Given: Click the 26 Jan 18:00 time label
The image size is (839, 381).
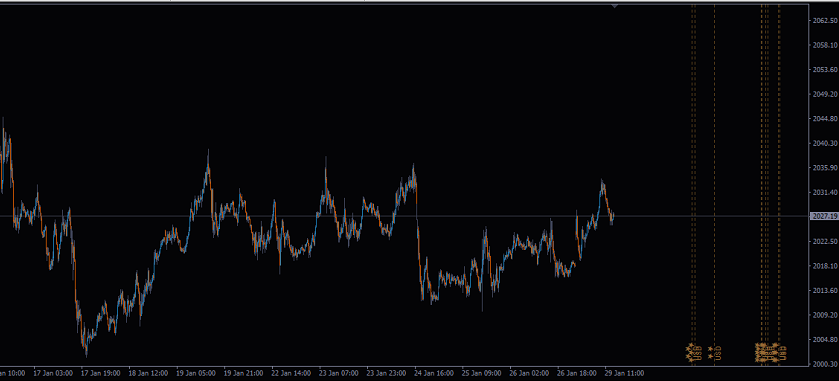Looking at the screenshot, I should 576,372.
